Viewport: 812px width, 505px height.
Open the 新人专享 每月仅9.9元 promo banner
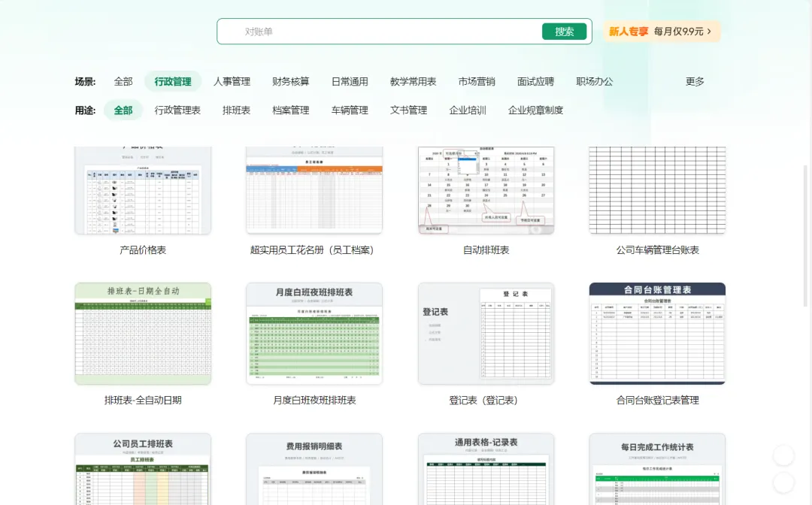pos(662,32)
